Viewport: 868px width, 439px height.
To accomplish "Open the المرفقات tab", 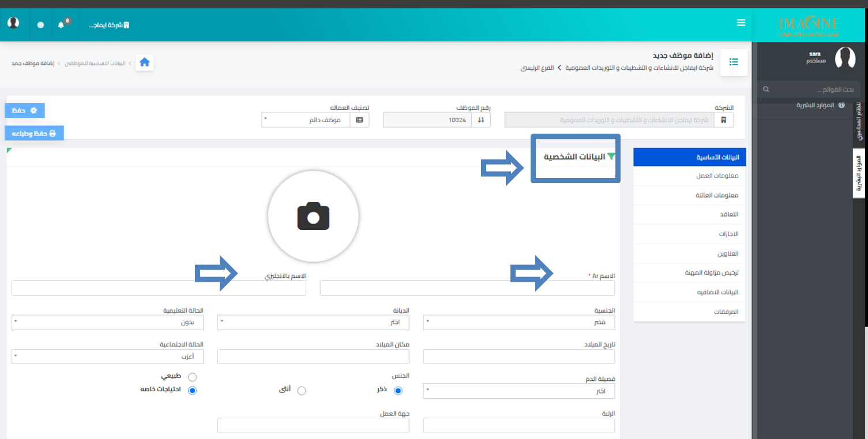I will point(689,312).
